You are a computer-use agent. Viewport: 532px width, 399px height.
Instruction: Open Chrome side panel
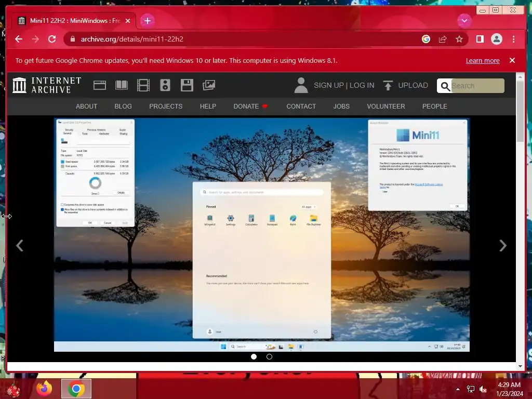(480, 39)
